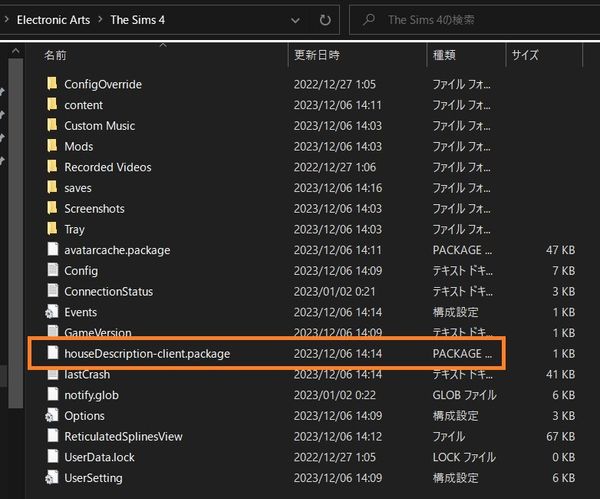This screenshot has height=499, width=600.
Task: Refresh the current folder view
Action: (x=325, y=20)
